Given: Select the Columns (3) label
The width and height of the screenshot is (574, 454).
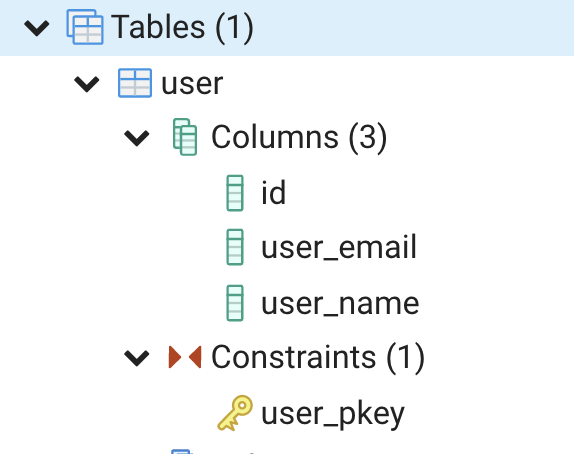Looking at the screenshot, I should (299, 137).
